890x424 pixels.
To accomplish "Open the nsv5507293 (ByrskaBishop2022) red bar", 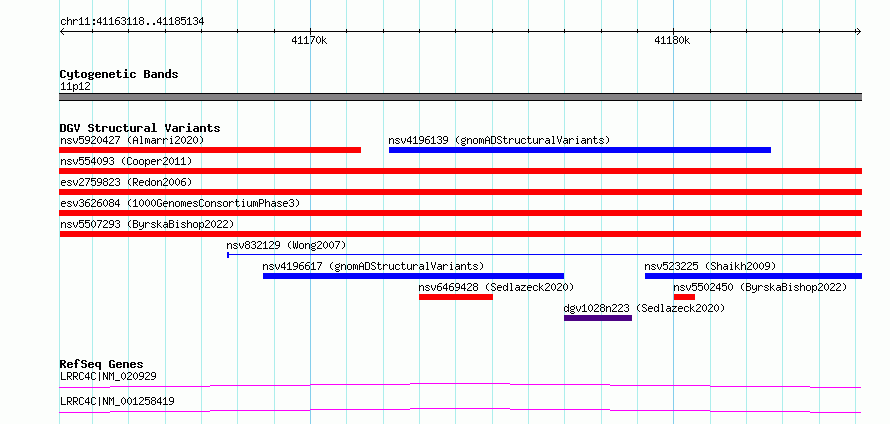I will [x=460, y=234].
